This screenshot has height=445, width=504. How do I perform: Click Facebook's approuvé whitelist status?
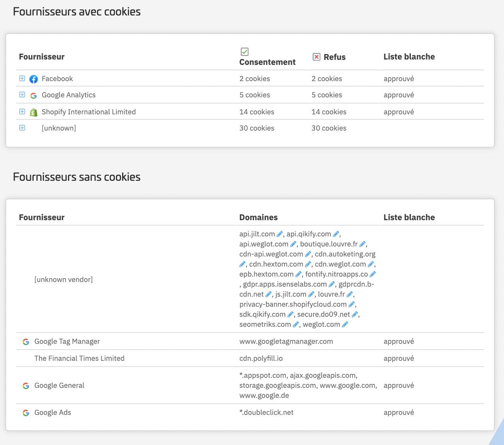click(398, 78)
